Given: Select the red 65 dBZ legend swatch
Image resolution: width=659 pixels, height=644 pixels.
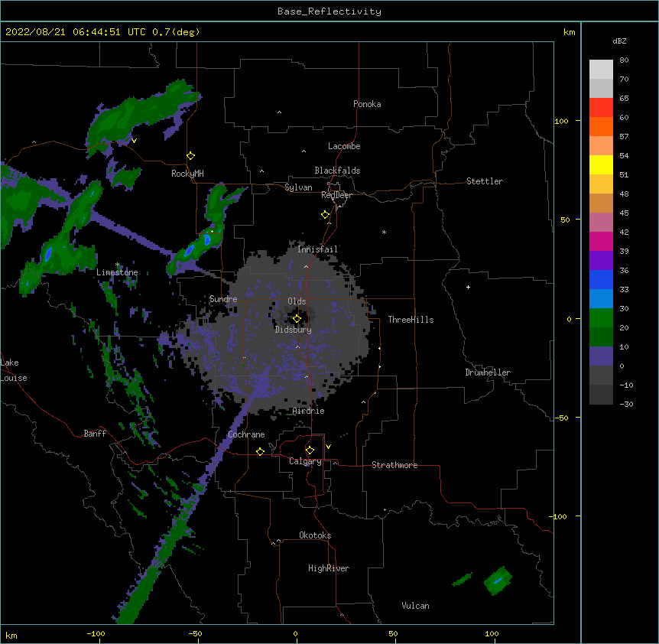Looking at the screenshot, I should click(x=601, y=108).
